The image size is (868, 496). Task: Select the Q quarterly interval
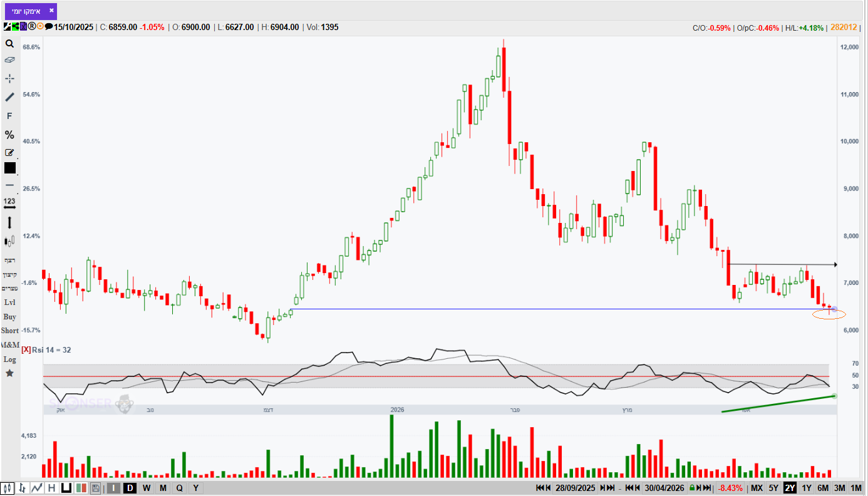[x=179, y=488]
